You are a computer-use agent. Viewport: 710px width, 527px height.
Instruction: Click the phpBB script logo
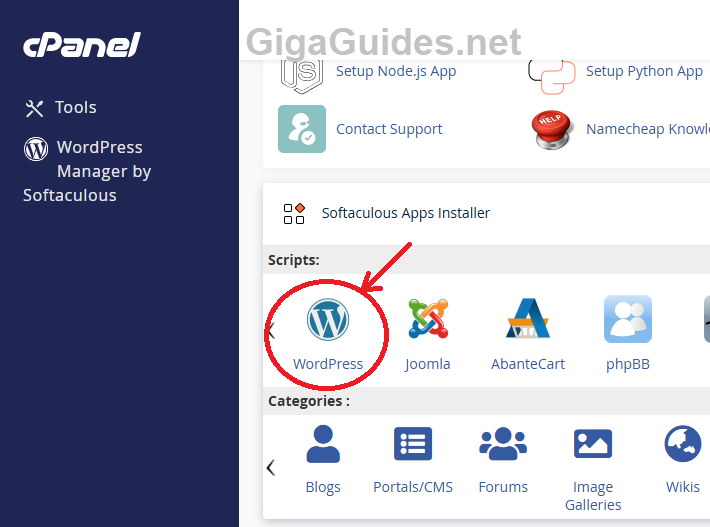(628, 319)
